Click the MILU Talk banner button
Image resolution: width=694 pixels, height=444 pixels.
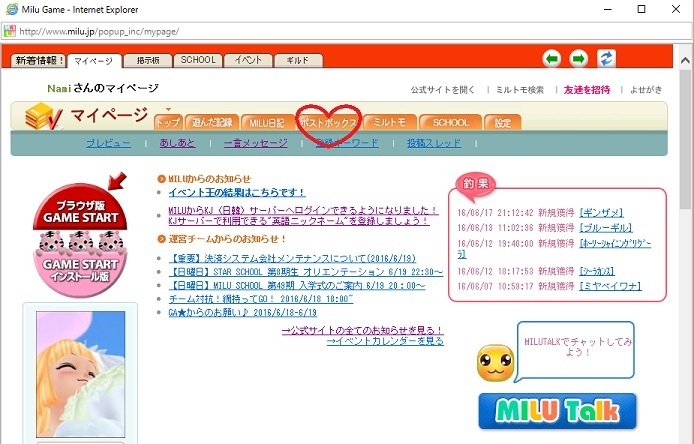tap(557, 411)
